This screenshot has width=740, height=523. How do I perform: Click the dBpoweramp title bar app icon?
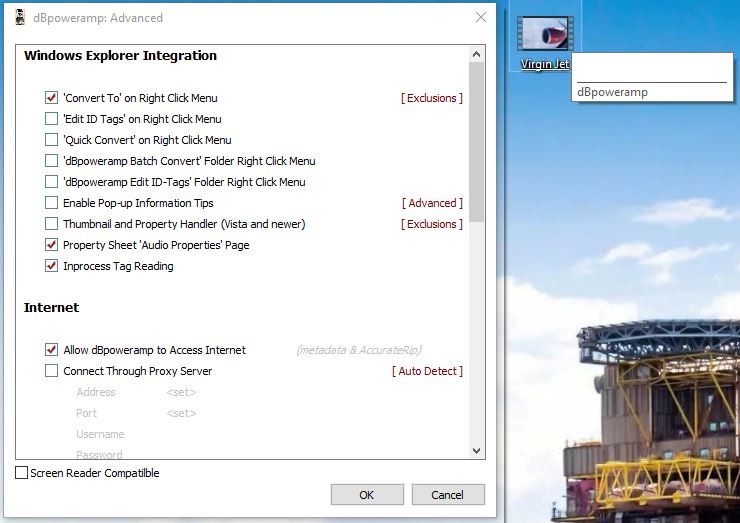click(19, 17)
